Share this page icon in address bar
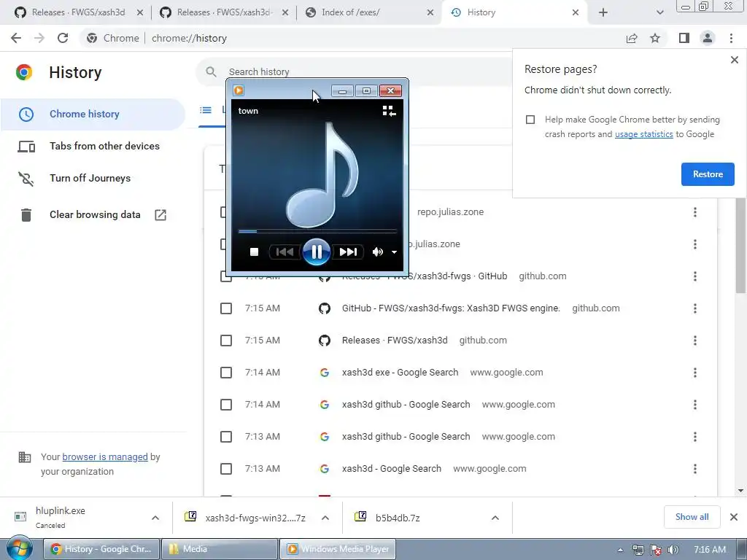Viewport: 747px width, 560px height. (632, 38)
